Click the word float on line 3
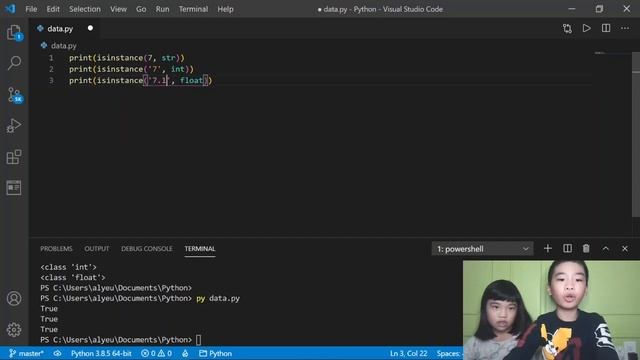This screenshot has height=360, width=640. pyautogui.click(x=191, y=80)
